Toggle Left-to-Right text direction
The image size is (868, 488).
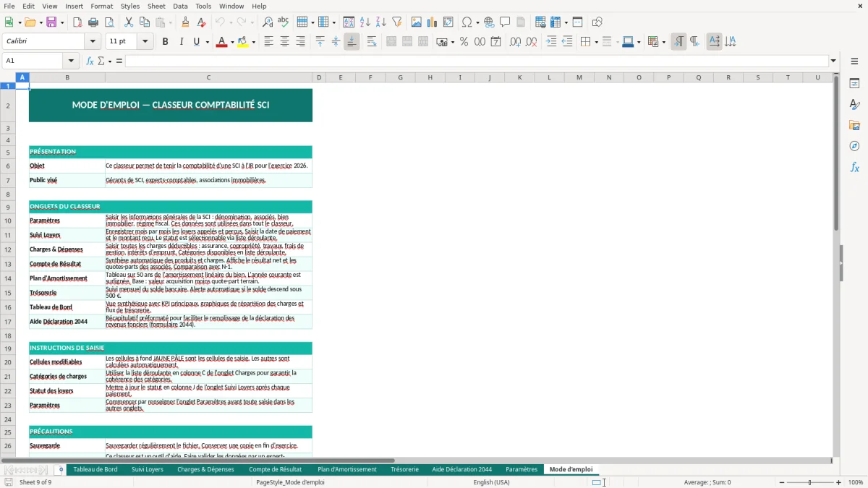click(678, 42)
